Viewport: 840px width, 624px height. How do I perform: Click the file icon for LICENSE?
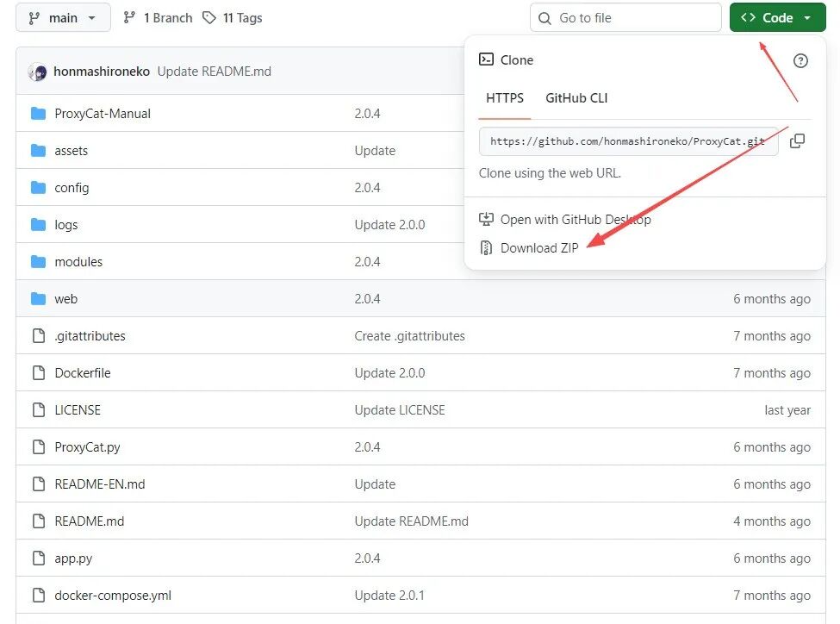pyautogui.click(x=39, y=409)
